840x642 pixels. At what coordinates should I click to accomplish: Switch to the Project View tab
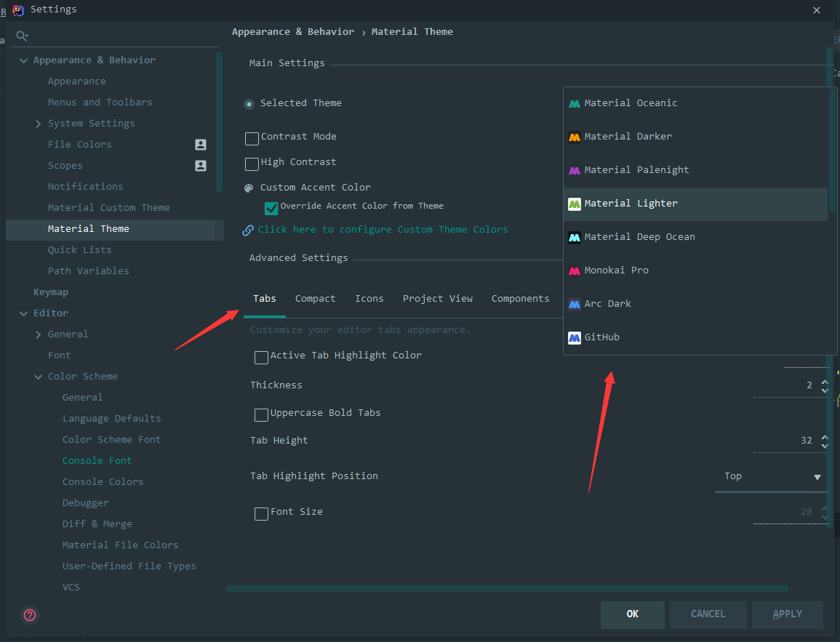tap(438, 298)
